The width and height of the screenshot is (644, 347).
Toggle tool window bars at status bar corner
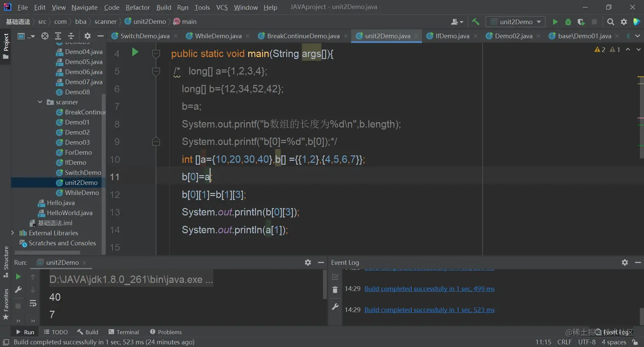[6, 342]
